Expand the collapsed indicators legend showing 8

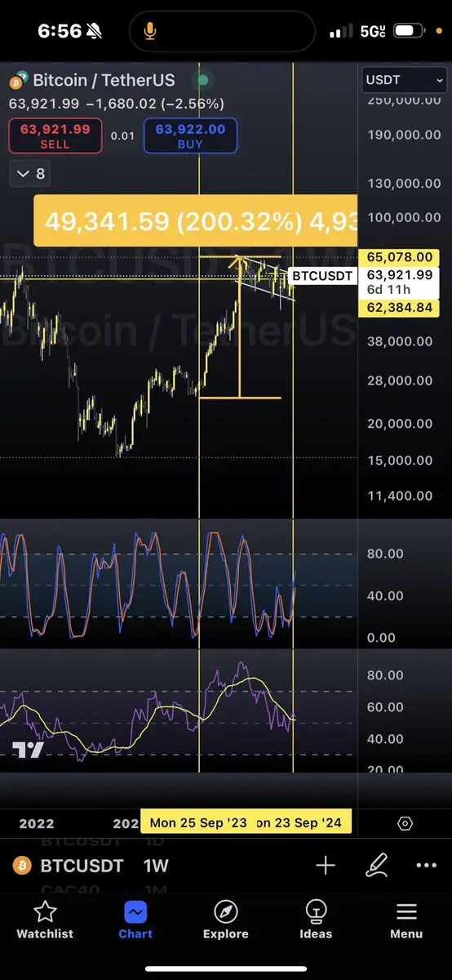(x=30, y=174)
